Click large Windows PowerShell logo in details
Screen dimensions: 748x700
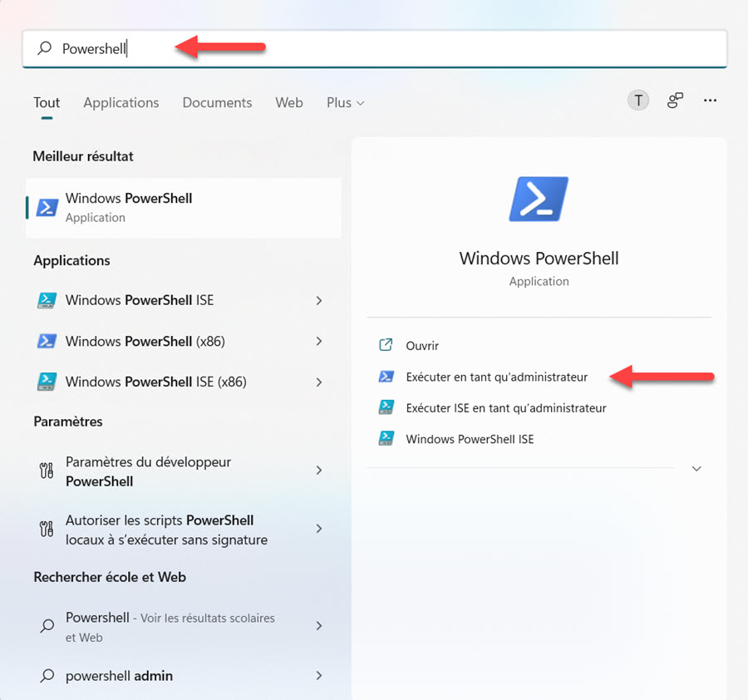click(x=539, y=199)
